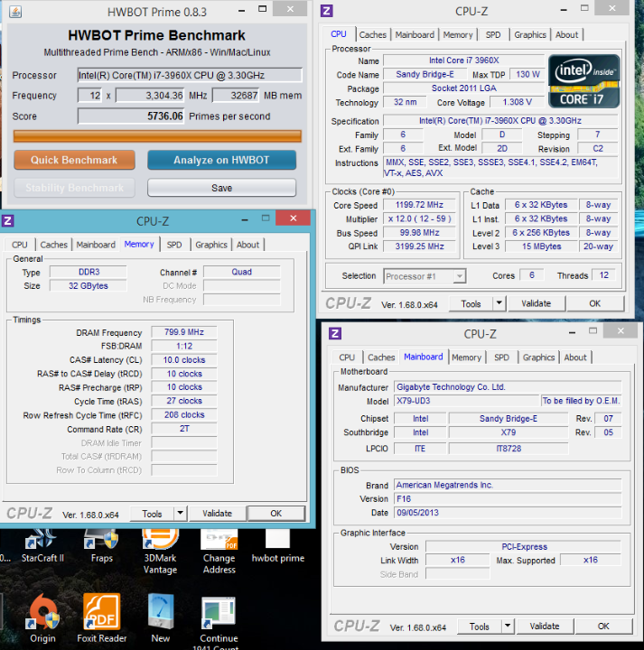Click the HWBOT Prime Java window icon
This screenshot has height=650, width=644.
tap(15, 11)
